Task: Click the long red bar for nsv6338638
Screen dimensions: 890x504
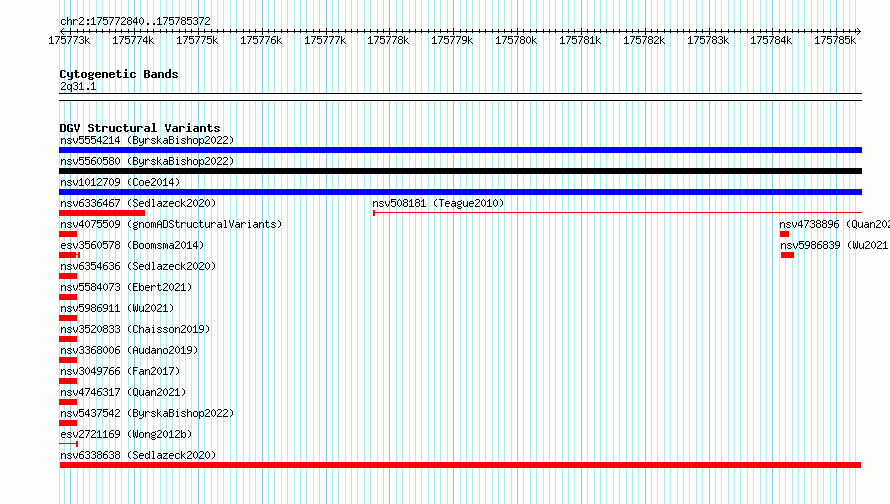Action: (460, 465)
